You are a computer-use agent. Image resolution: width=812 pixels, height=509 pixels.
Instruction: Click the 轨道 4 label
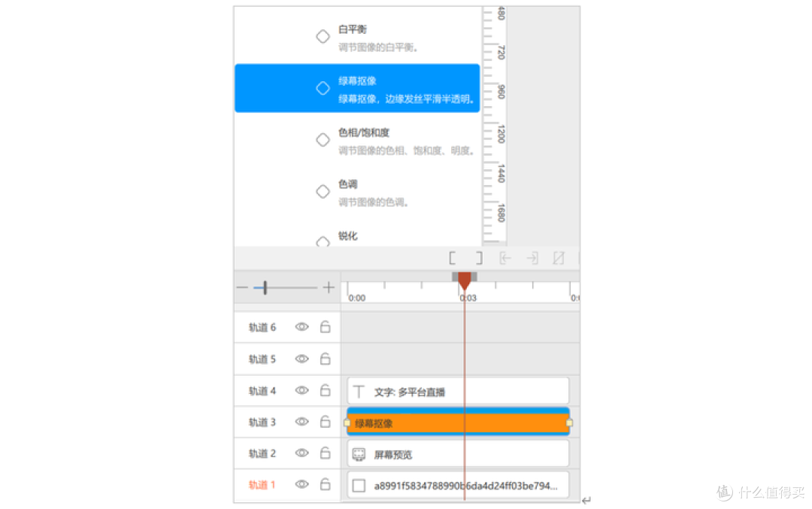262,390
